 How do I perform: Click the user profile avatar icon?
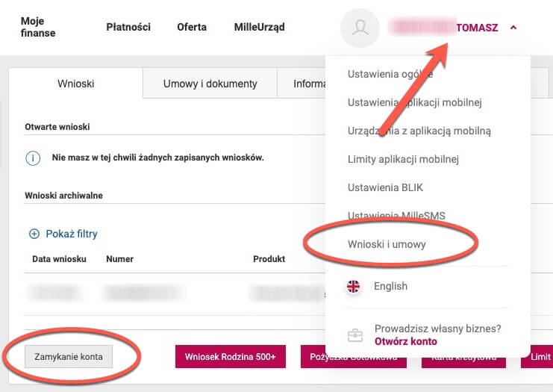(360, 28)
